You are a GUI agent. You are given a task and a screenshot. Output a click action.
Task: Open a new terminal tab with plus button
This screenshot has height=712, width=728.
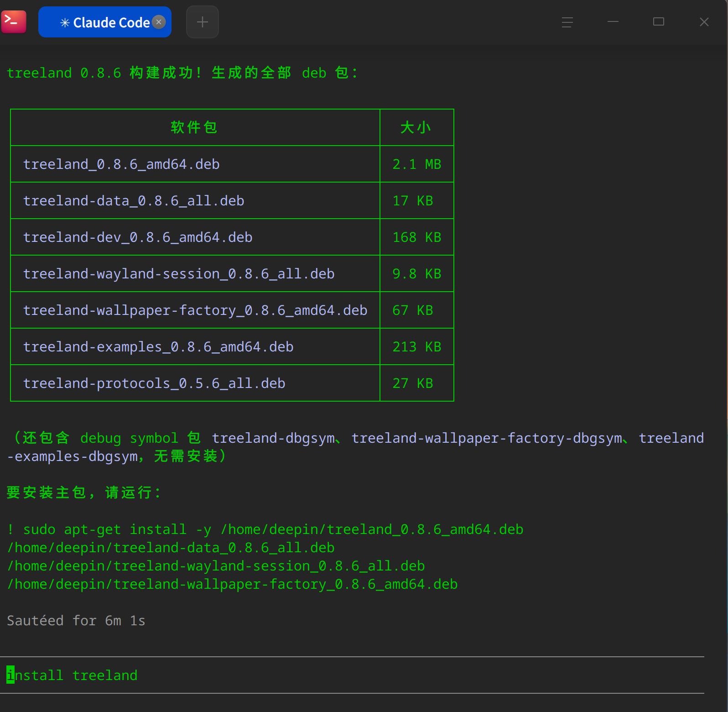[203, 22]
